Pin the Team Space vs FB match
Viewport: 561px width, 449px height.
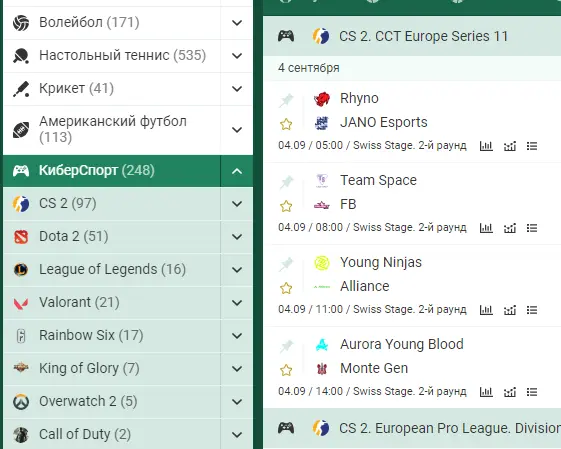click(286, 182)
